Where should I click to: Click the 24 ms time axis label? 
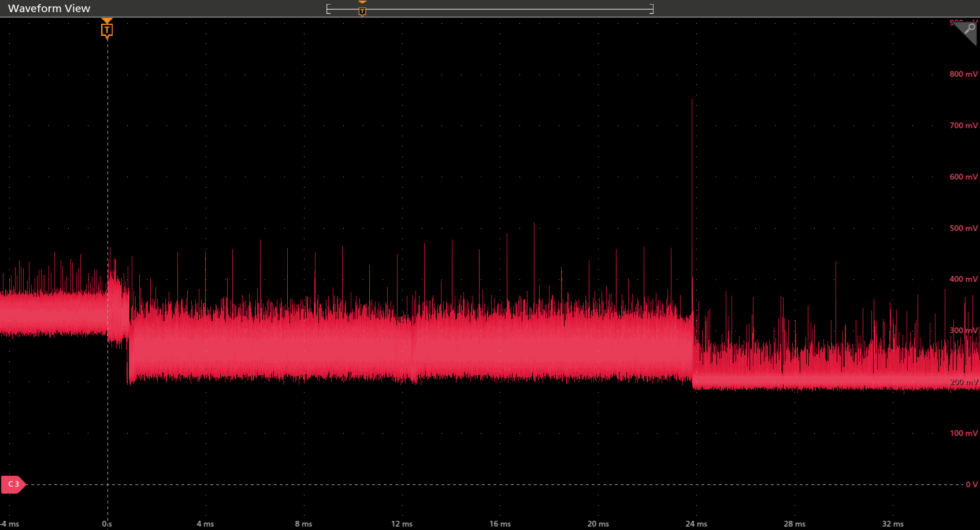[696, 524]
